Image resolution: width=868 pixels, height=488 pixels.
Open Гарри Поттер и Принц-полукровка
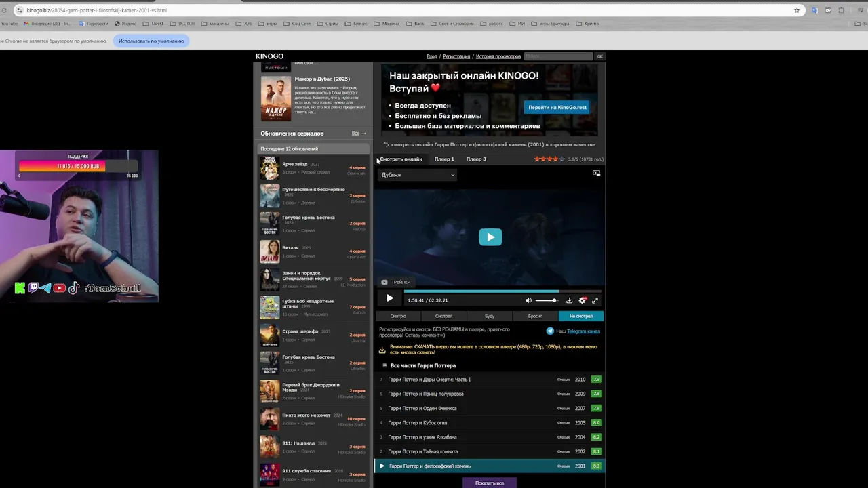426,394
